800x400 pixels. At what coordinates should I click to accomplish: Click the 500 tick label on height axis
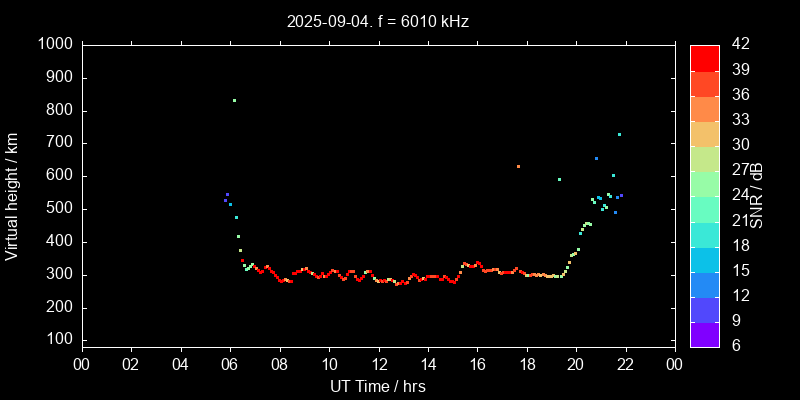tap(59, 209)
